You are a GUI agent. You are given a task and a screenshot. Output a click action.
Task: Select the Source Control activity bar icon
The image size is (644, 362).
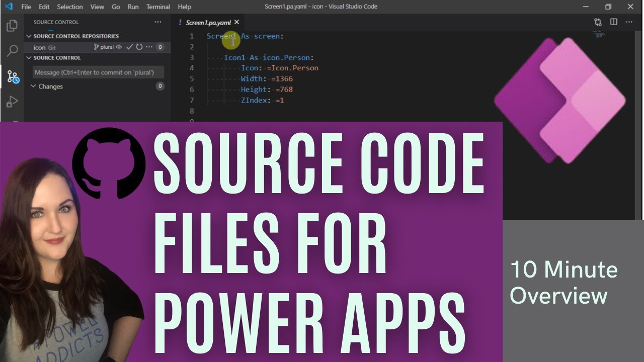coord(13,77)
